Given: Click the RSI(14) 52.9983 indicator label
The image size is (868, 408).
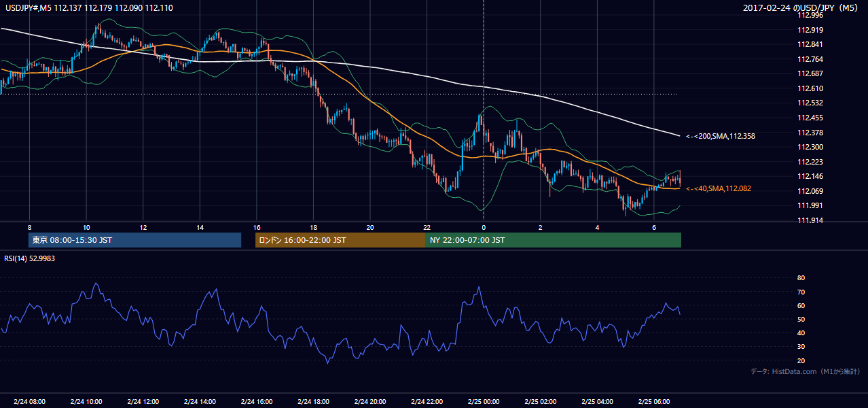Looking at the screenshot, I should [x=30, y=258].
